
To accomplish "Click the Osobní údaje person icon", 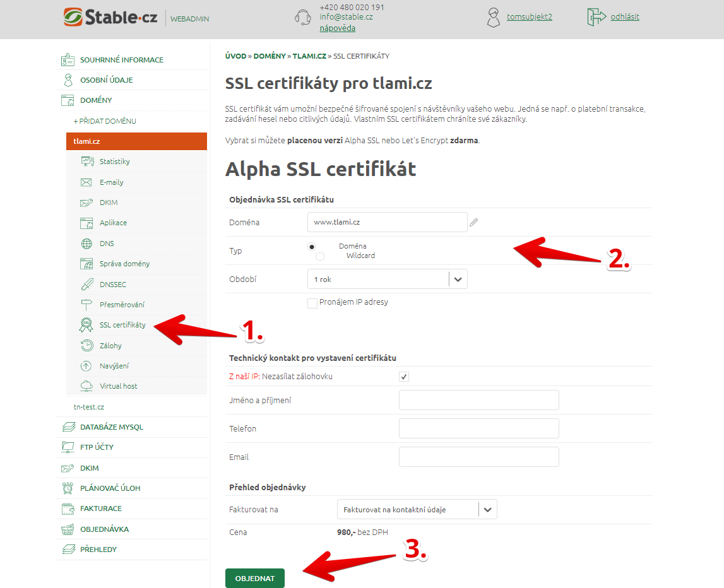I will pyautogui.click(x=68, y=80).
